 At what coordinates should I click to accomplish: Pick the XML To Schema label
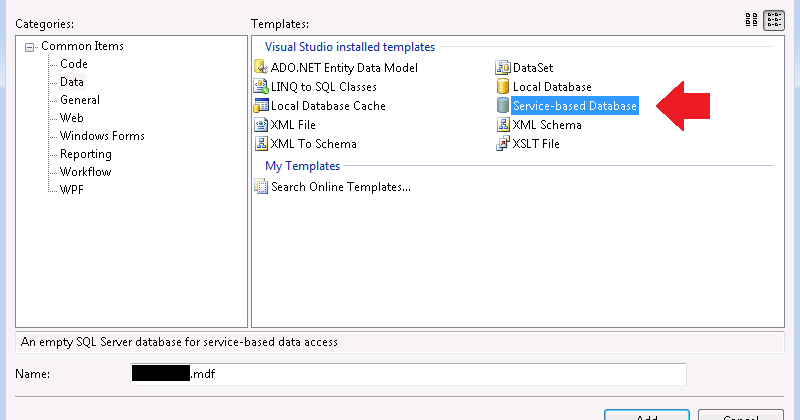pyautogui.click(x=313, y=144)
